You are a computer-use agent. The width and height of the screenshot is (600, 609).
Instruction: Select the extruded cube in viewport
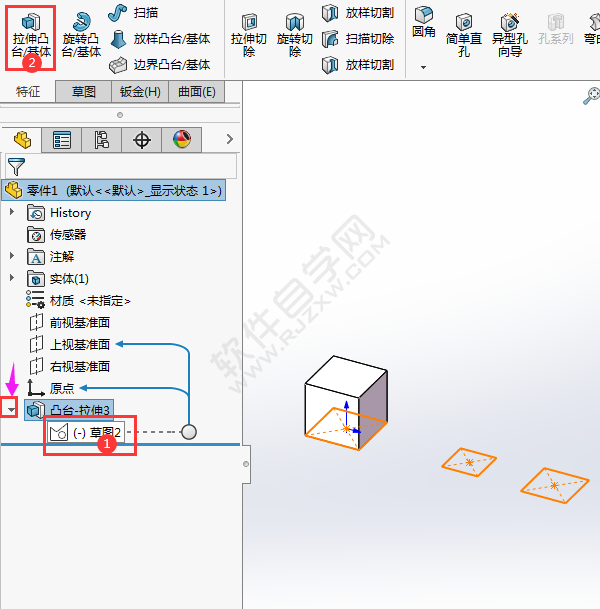(x=346, y=403)
